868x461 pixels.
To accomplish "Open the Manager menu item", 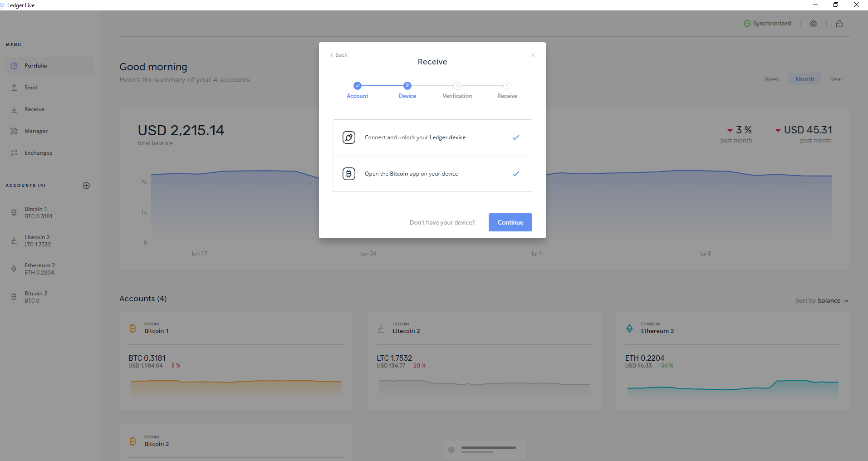I will (x=49, y=131).
